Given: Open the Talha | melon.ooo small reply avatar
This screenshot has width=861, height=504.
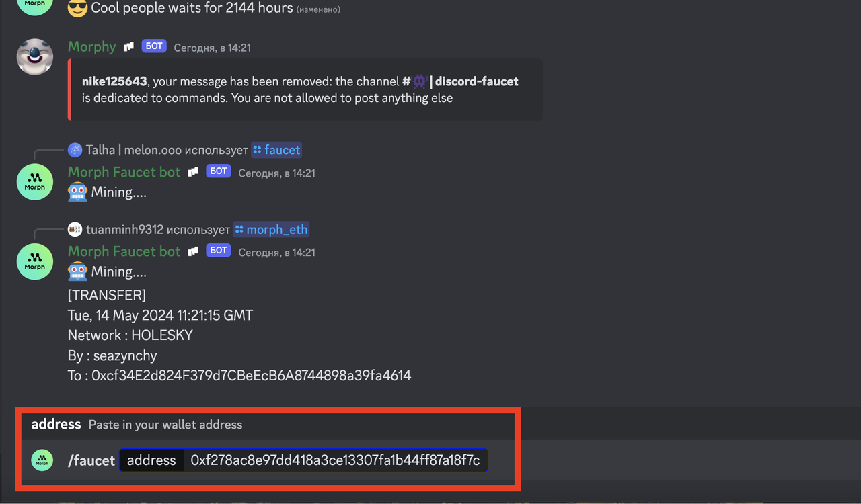Looking at the screenshot, I should tap(75, 150).
